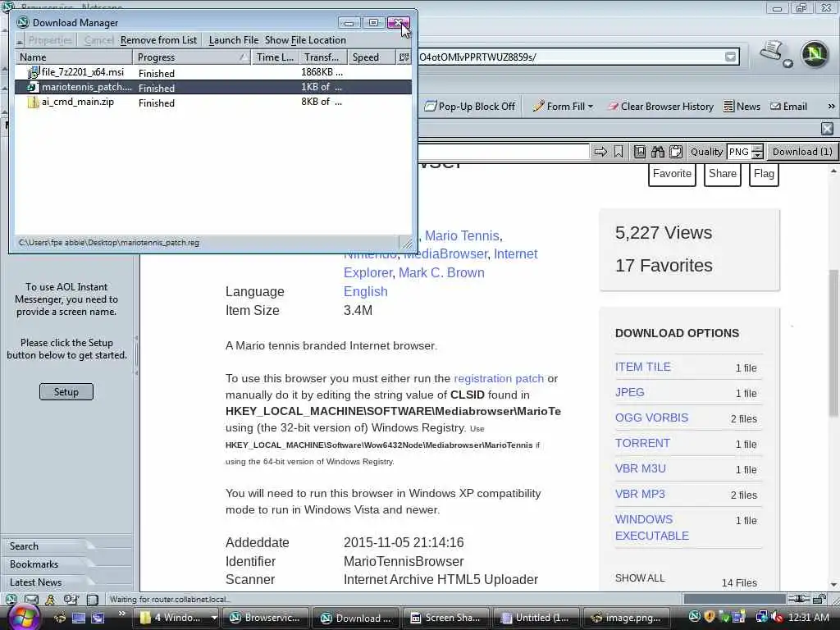Viewport: 840px width, 630px height.
Task: Click the security lock icon in status bar
Action: [x=819, y=599]
